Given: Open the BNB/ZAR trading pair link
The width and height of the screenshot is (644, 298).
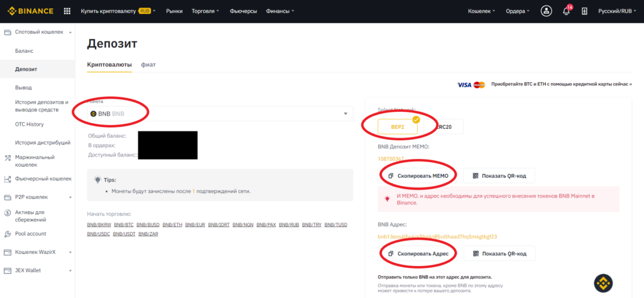Looking at the screenshot, I should (148, 234).
